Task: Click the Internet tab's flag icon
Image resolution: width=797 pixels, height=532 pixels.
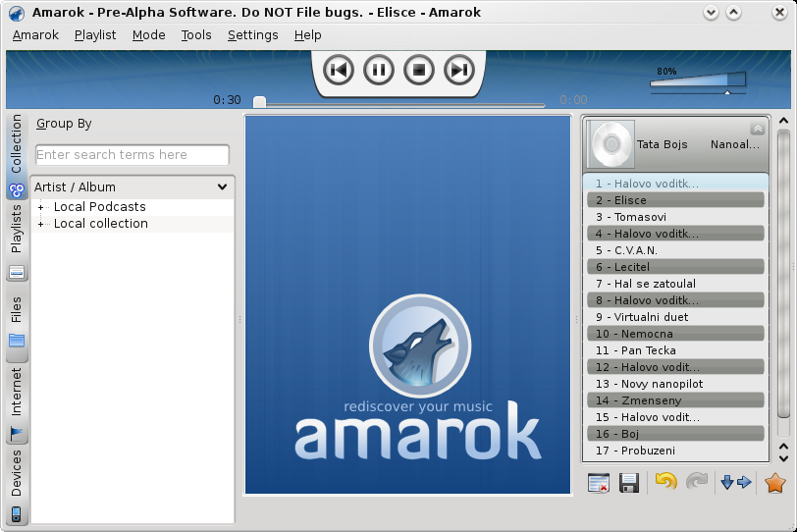Action: tap(17, 434)
